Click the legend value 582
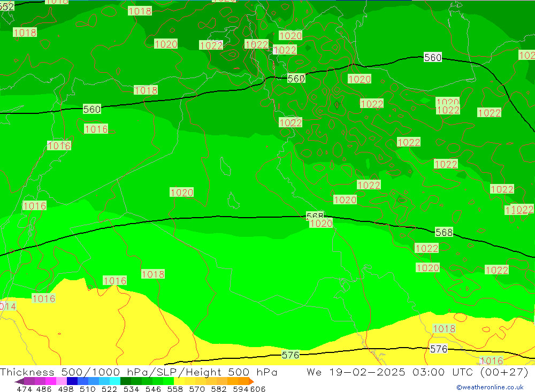 [x=219, y=389]
